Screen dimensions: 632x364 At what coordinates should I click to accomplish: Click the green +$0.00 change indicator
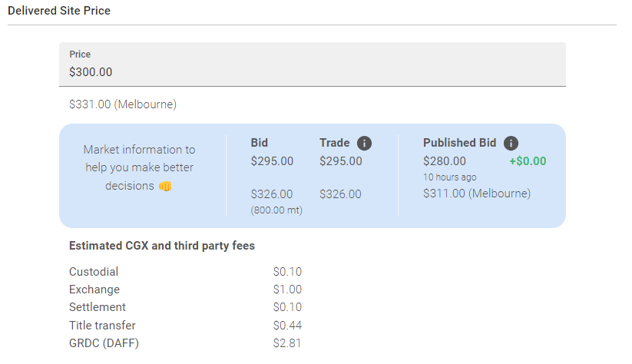528,161
